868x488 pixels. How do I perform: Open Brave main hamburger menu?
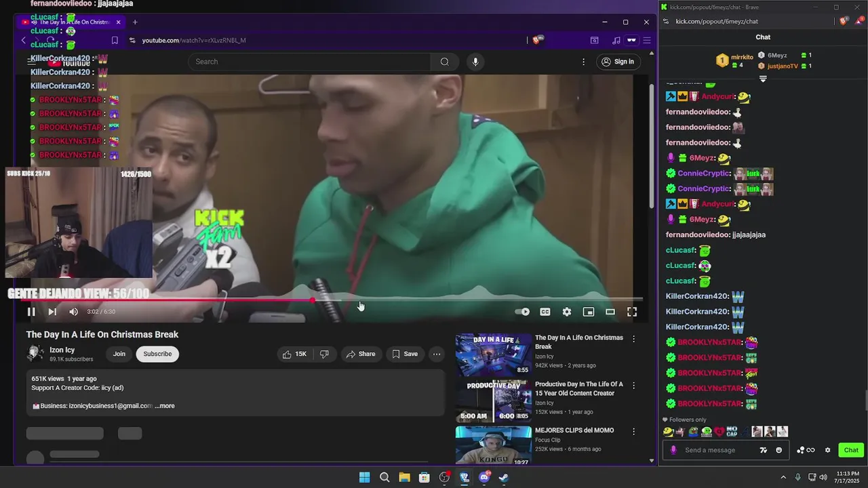(648, 41)
